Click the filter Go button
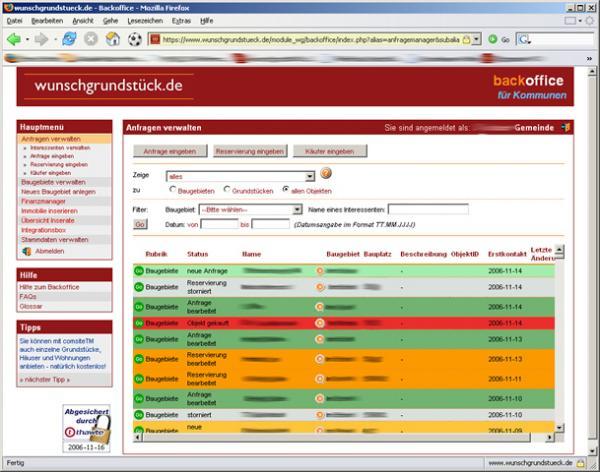Screen dimensions: 600x472 click(140, 224)
